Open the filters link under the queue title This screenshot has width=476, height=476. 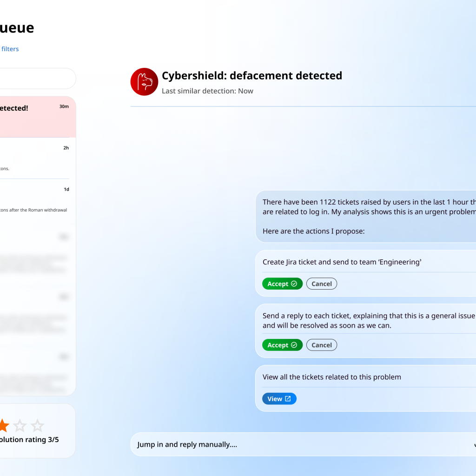10,49
